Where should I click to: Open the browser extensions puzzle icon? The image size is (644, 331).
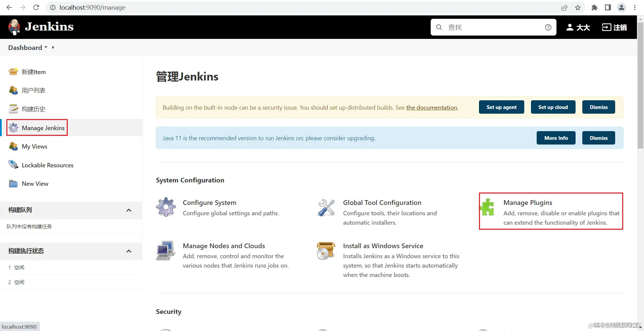(x=594, y=7)
